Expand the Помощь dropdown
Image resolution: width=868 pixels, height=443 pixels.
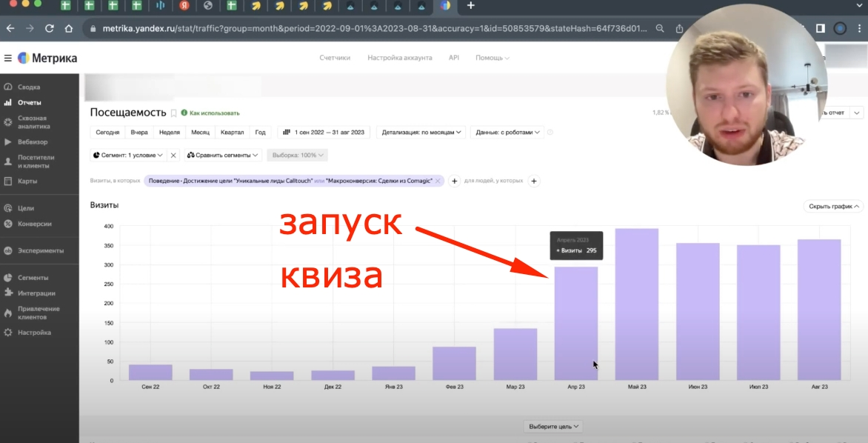(x=492, y=58)
